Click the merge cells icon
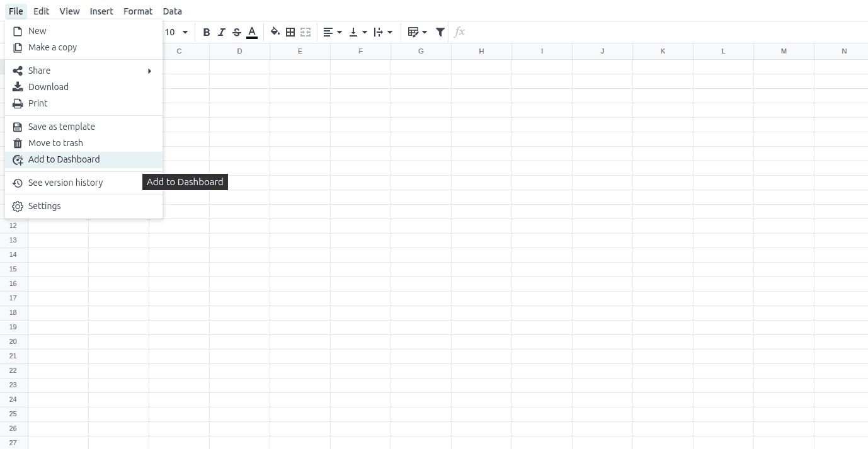This screenshot has width=868, height=449. coord(306,32)
